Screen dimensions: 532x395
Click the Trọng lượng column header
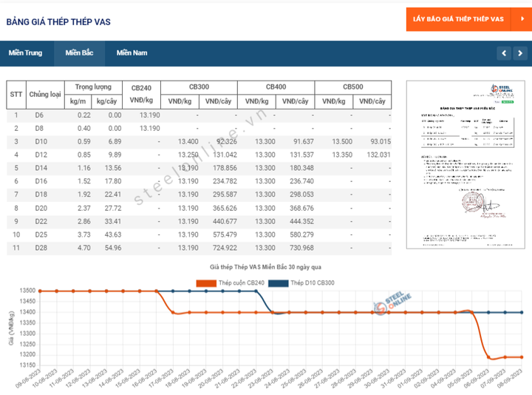(93, 87)
